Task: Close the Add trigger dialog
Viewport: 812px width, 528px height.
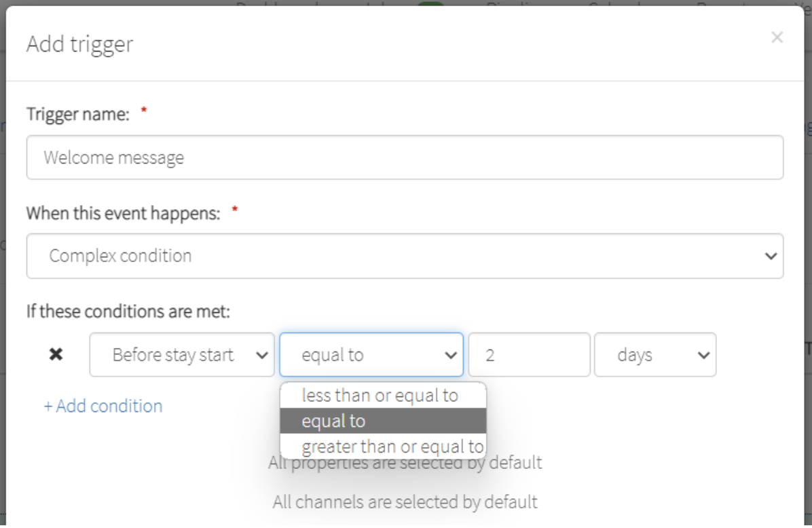Action: coord(777,38)
